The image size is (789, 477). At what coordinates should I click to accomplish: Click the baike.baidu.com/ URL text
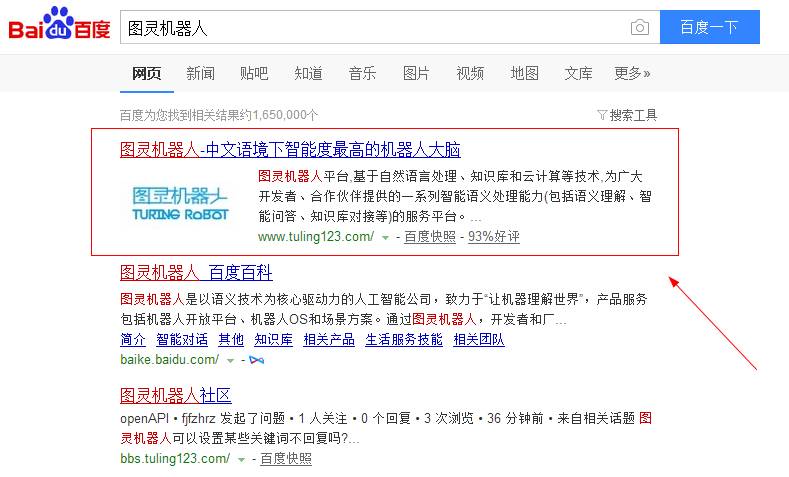(170, 360)
